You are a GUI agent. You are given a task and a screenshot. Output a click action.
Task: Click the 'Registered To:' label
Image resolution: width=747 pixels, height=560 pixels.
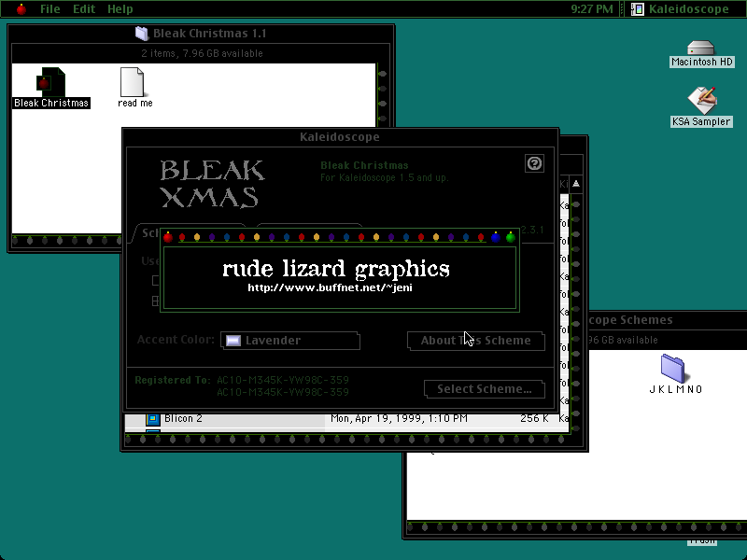click(173, 380)
